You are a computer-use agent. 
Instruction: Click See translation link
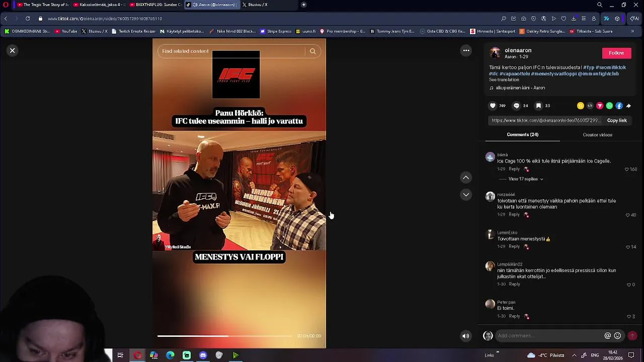coord(504,80)
